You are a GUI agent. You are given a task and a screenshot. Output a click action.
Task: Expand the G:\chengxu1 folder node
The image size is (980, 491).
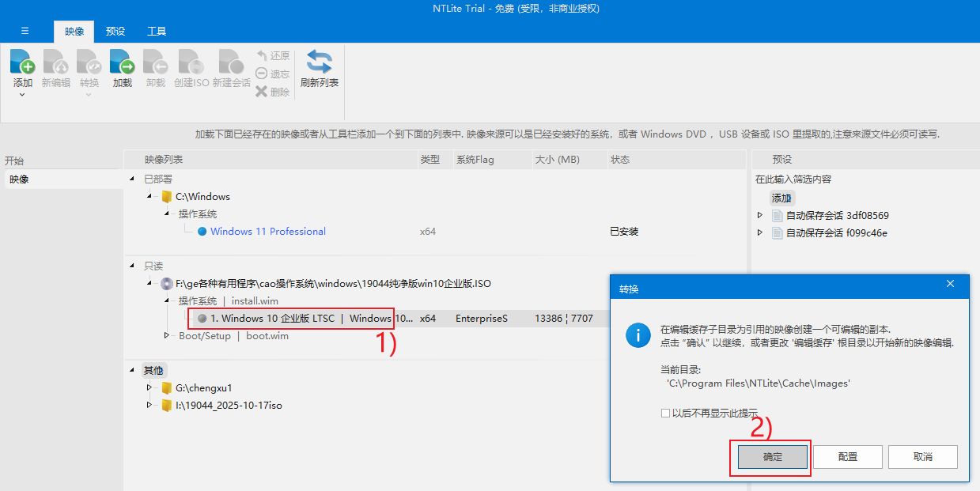pos(149,387)
